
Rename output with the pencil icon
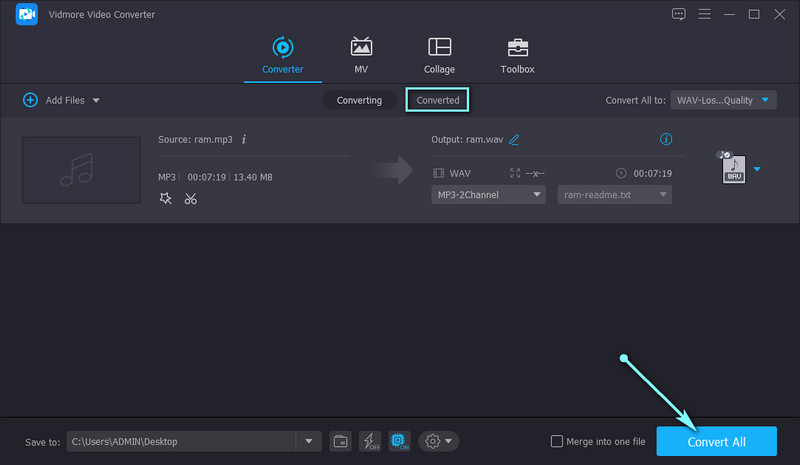(x=514, y=140)
